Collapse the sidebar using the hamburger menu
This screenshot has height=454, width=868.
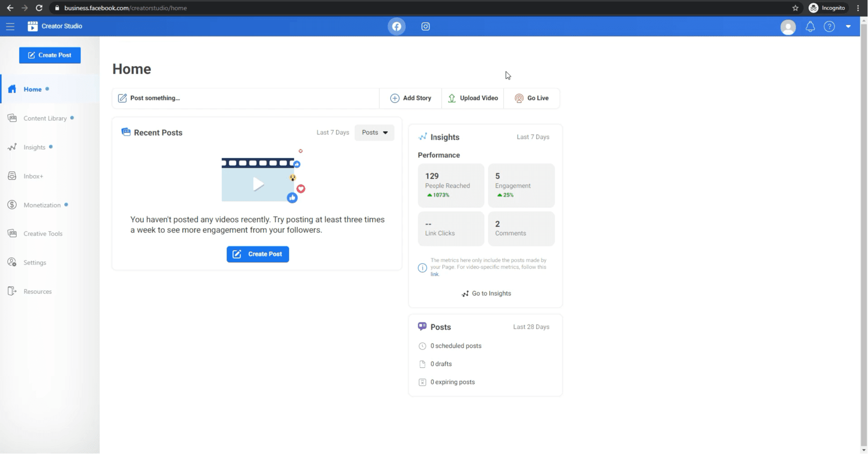pos(10,26)
